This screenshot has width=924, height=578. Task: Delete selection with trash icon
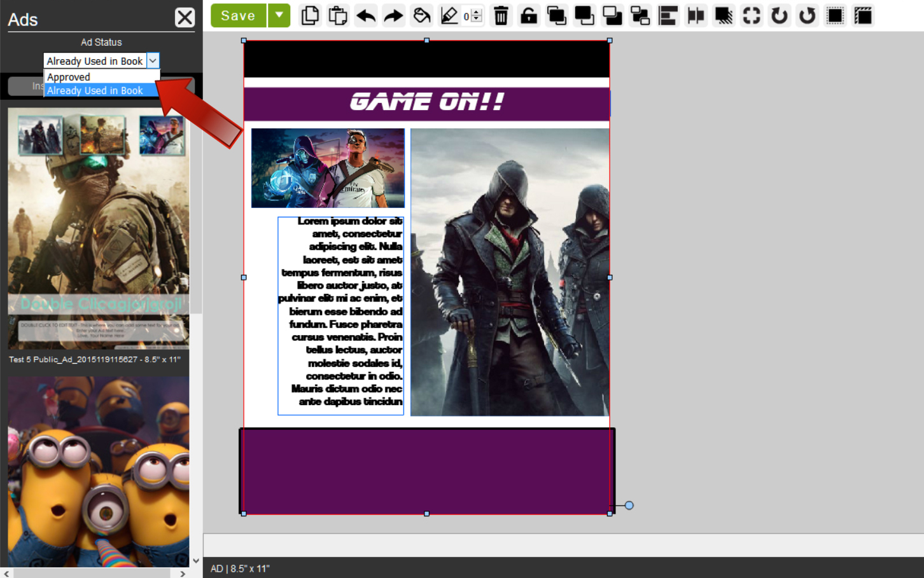[x=501, y=15]
